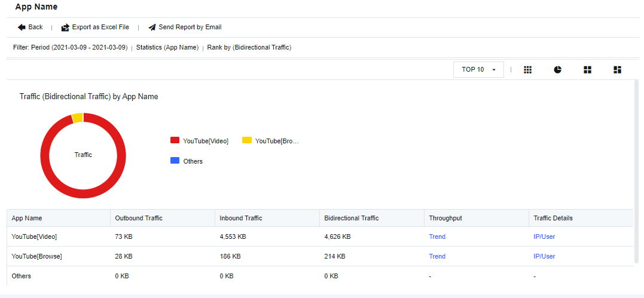Sort by Bidirectional Traffic column header
Image resolution: width=644 pixels, height=298 pixels.
(351, 218)
